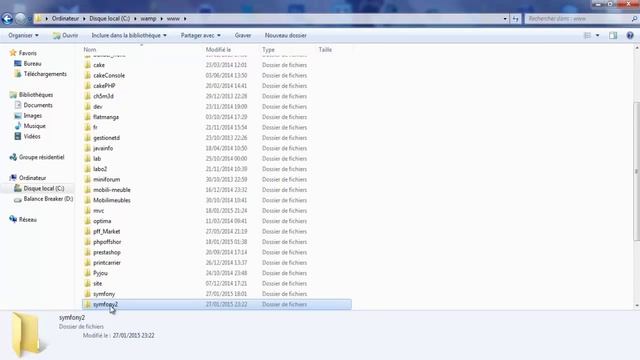Select the flatmanga folder icon
The height and width of the screenshot is (360, 640).
click(87, 117)
